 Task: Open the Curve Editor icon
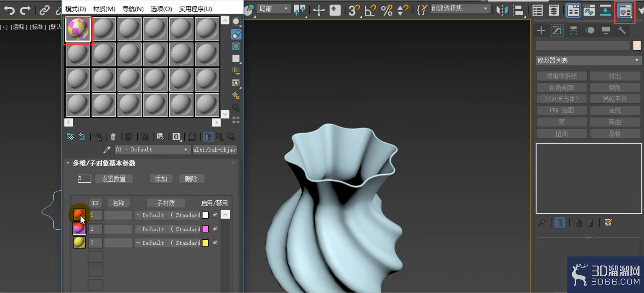tap(589, 10)
